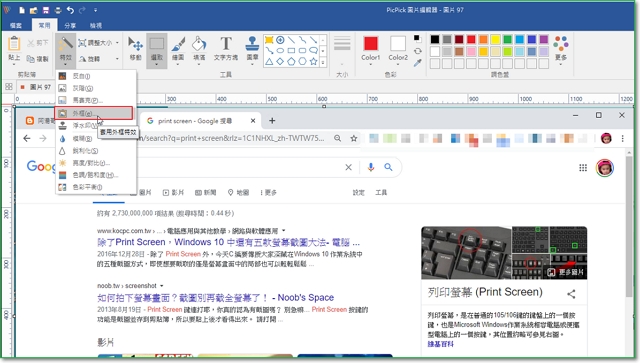Image resolution: width=640 pixels, height=363 pixels.
Task: Pick the diamond shape in shapes gallery
Action: pyautogui.click(x=280, y=62)
